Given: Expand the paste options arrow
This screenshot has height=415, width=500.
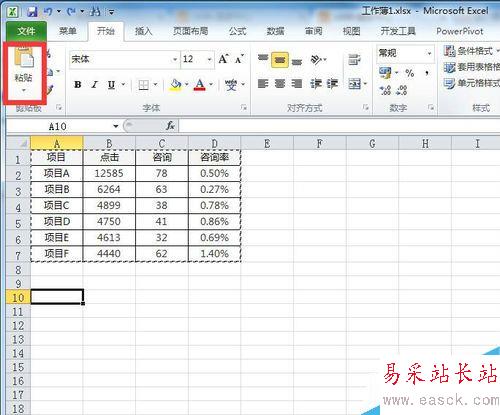Looking at the screenshot, I should click(x=24, y=90).
